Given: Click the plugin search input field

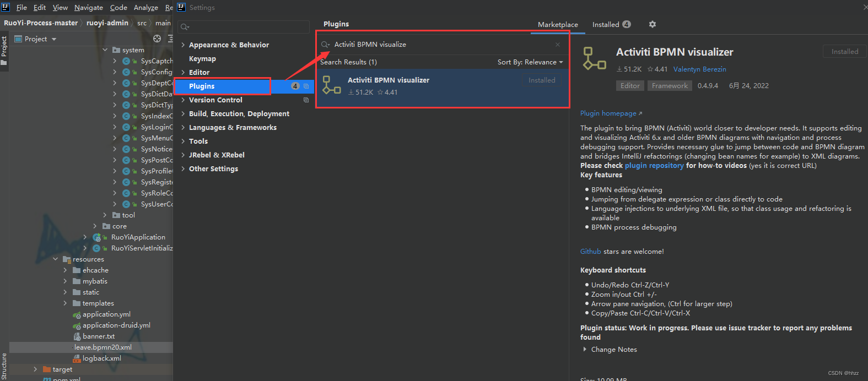Looking at the screenshot, I should [x=442, y=45].
